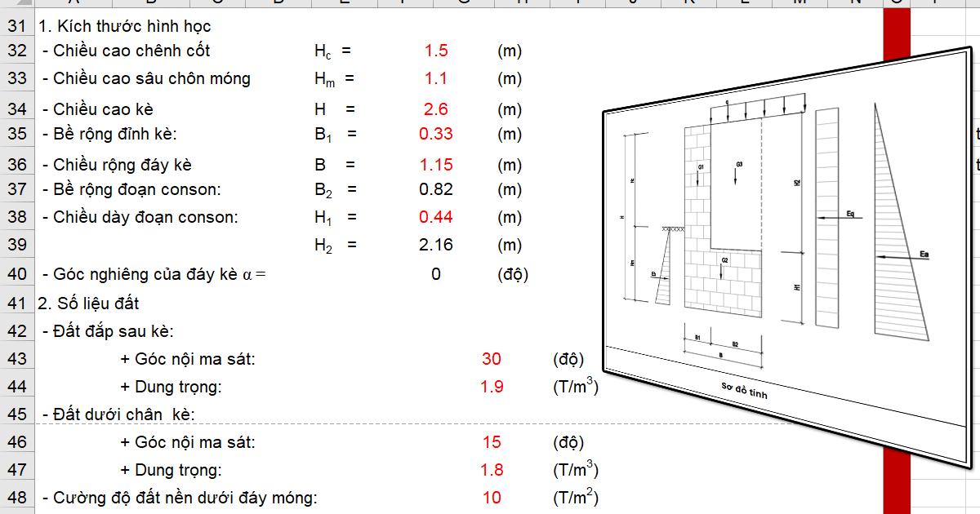Click the B2 conson width value 0.82

coord(436,189)
